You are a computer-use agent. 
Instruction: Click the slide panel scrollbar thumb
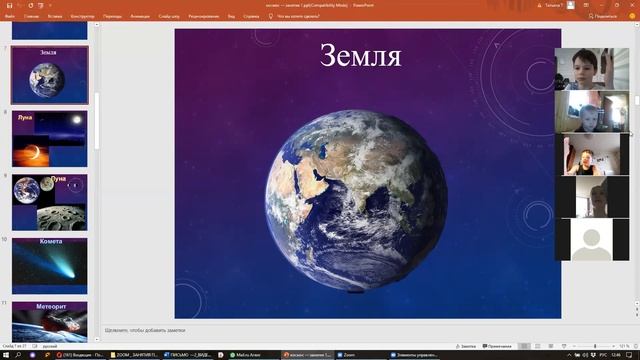click(97, 121)
